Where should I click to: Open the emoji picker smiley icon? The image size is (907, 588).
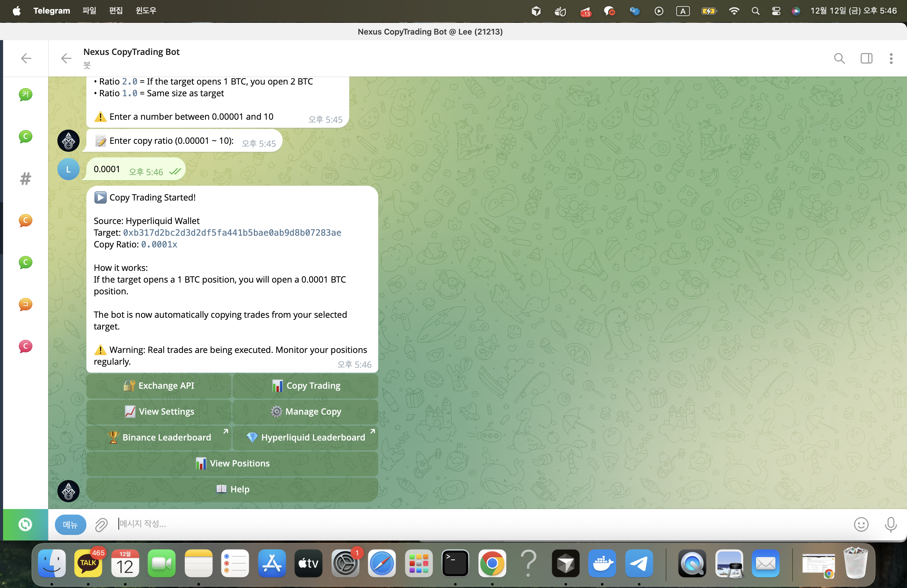[x=861, y=524]
